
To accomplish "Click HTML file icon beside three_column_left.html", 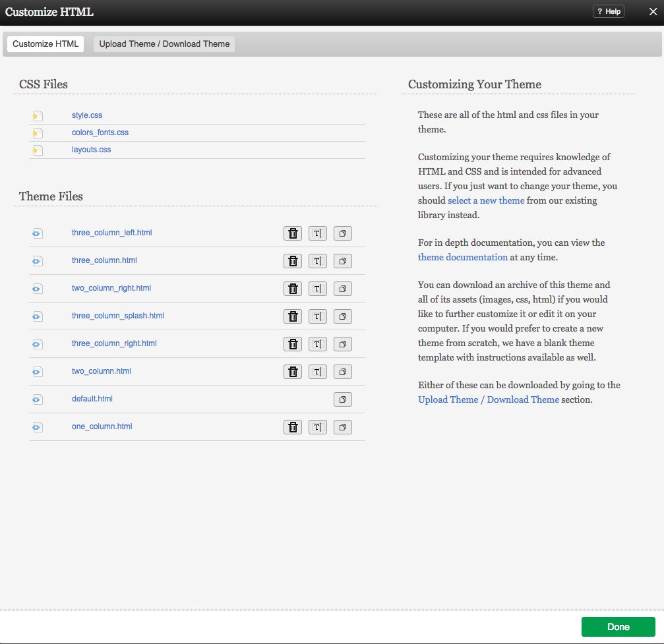I will pyautogui.click(x=38, y=233).
